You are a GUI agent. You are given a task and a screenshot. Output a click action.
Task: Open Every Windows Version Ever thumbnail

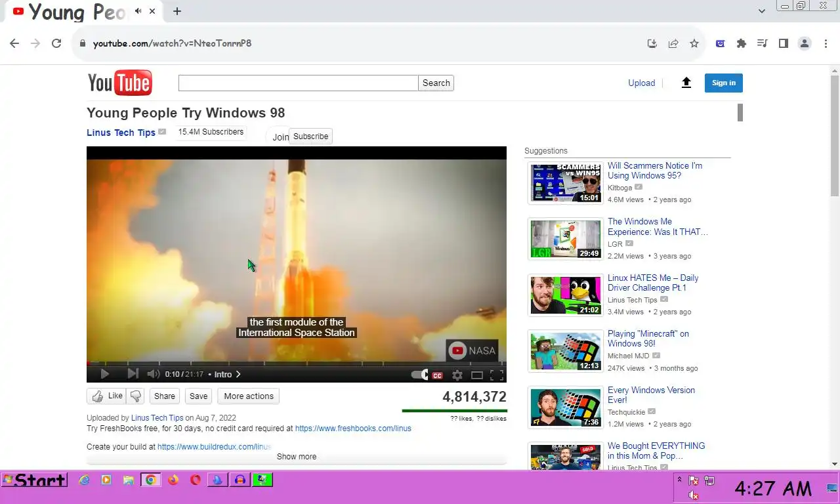point(565,408)
